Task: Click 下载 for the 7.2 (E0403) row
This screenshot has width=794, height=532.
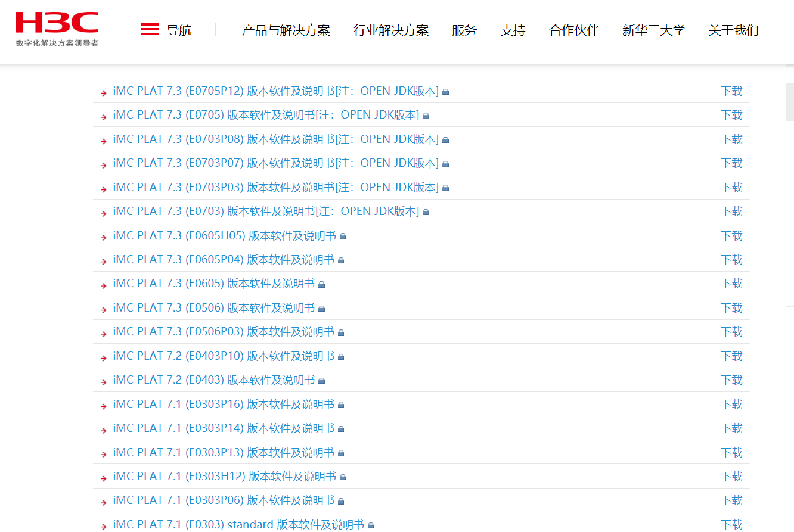Action: point(731,380)
